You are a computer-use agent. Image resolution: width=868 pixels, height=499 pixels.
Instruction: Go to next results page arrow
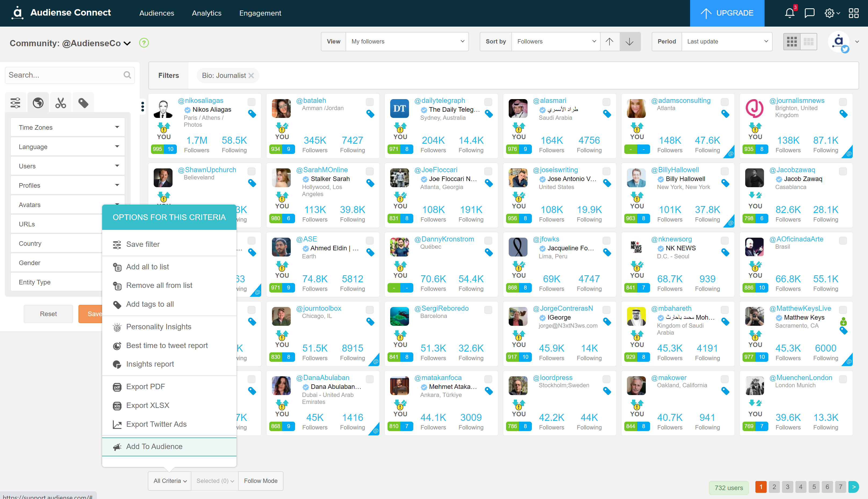(853, 487)
